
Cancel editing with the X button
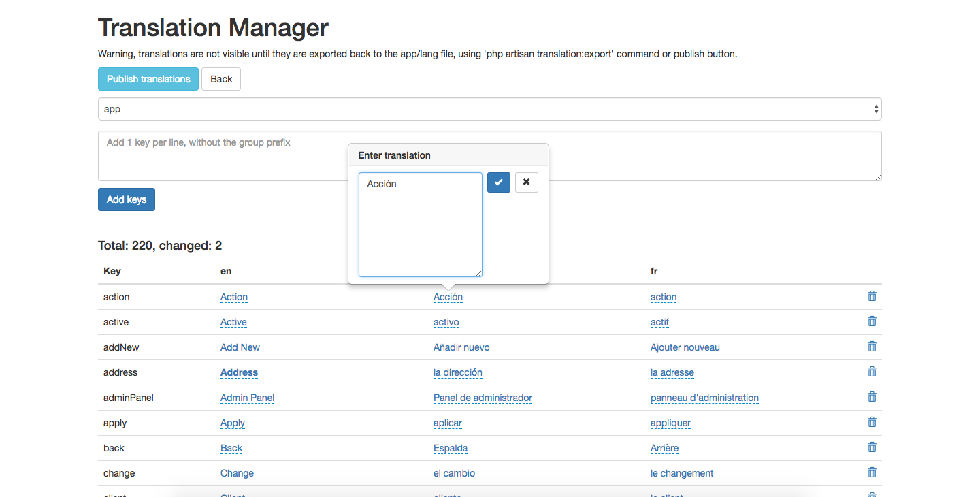tap(526, 182)
